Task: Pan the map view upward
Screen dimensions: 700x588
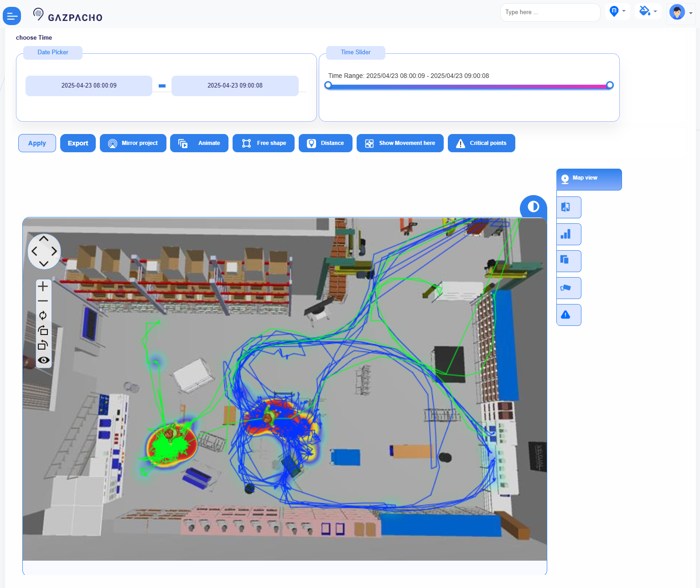Action: pos(44,239)
